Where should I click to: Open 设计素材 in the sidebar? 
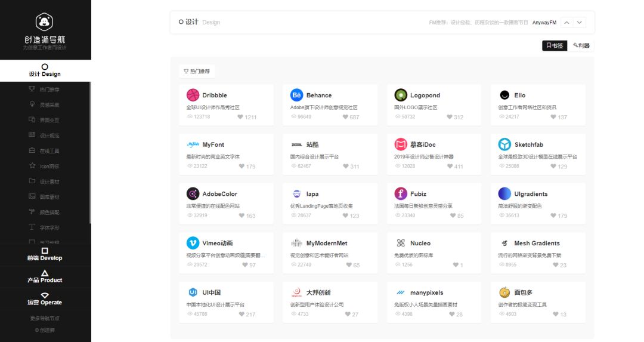44,181
